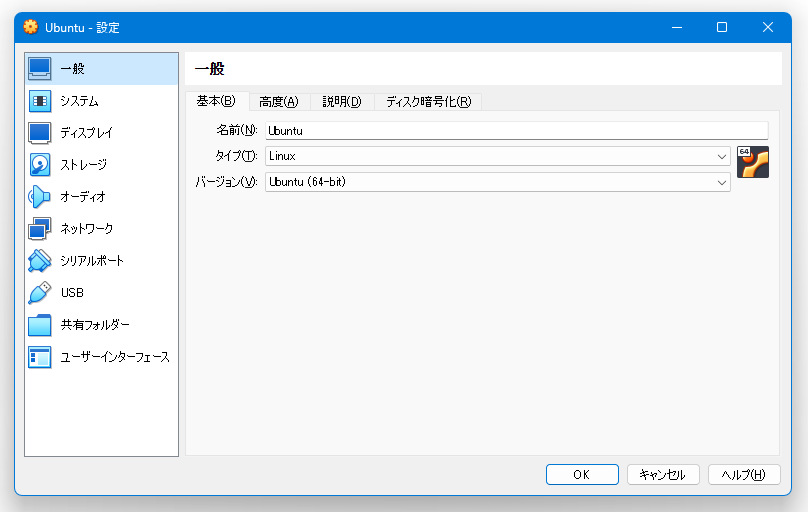This screenshot has height=512, width=808.
Task: Maximize the Ubuntu 設定 window
Action: [722, 27]
